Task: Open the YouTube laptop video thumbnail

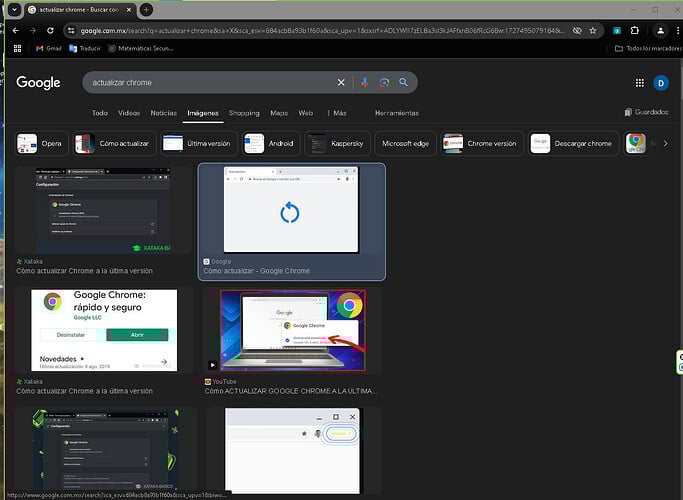Action: point(293,330)
